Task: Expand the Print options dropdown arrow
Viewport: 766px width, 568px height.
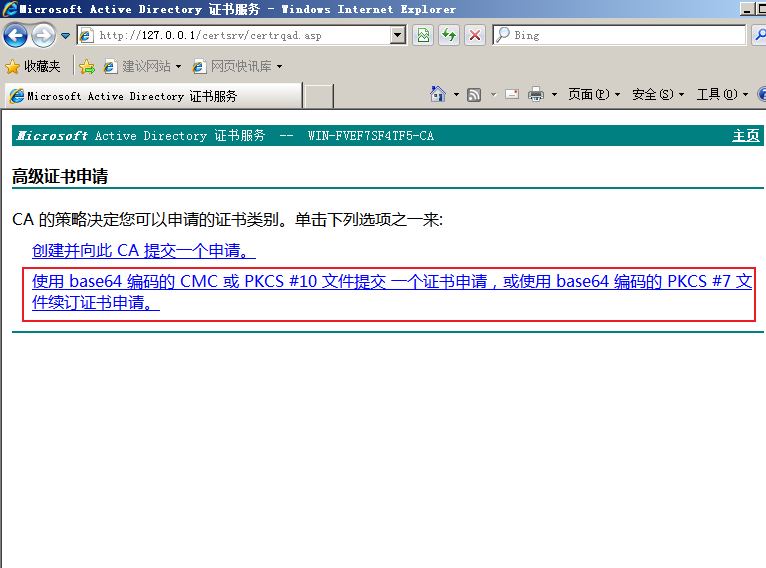Action: point(554,94)
